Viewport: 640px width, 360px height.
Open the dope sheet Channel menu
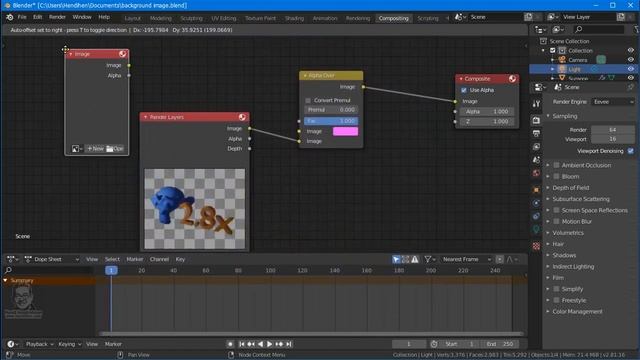coord(159,259)
